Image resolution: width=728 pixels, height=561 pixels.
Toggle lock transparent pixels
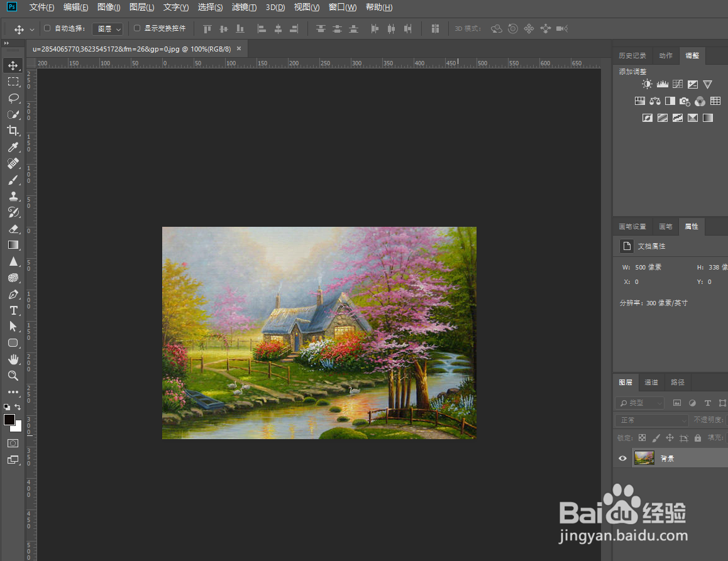[x=642, y=438]
